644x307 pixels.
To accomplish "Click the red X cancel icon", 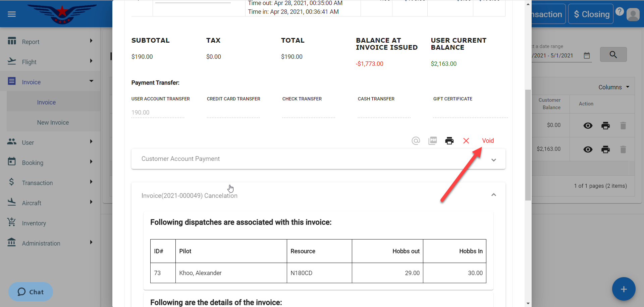I will tap(466, 141).
